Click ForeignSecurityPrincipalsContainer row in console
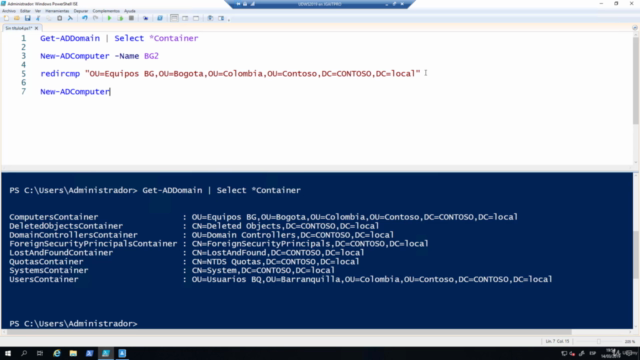The image size is (640, 360). point(219,244)
